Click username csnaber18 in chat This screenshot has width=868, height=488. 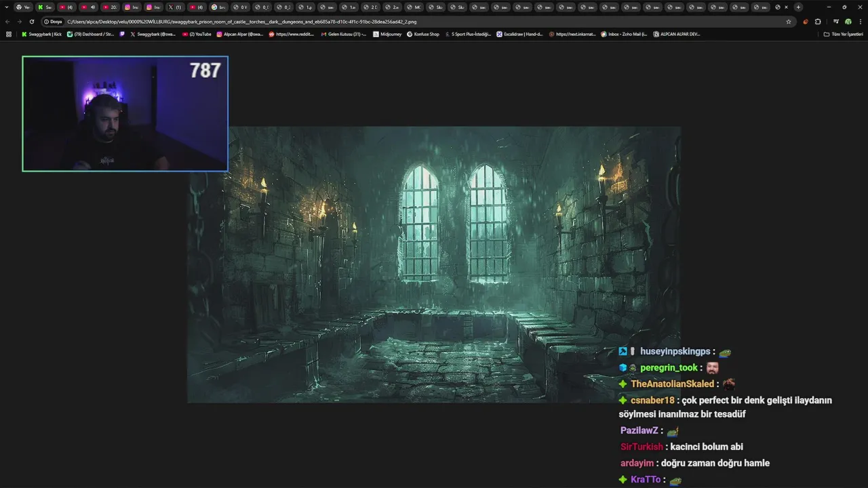[x=652, y=400]
